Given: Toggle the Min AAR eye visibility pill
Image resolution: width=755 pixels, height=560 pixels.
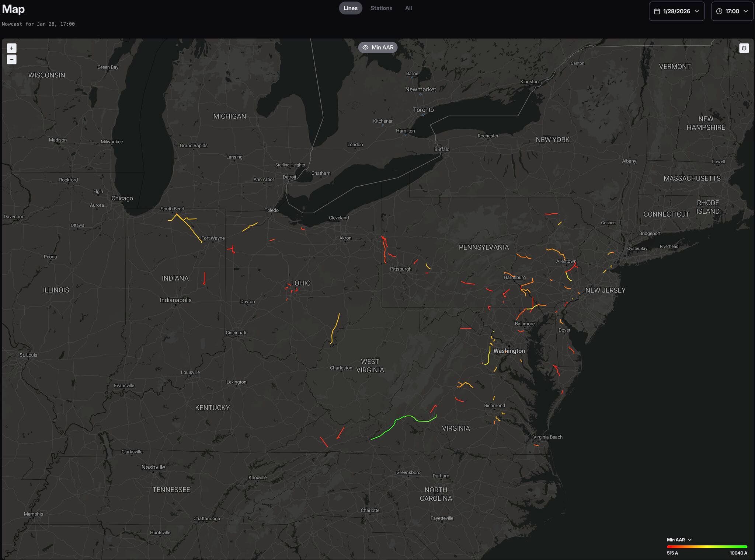Looking at the screenshot, I should [x=378, y=48].
